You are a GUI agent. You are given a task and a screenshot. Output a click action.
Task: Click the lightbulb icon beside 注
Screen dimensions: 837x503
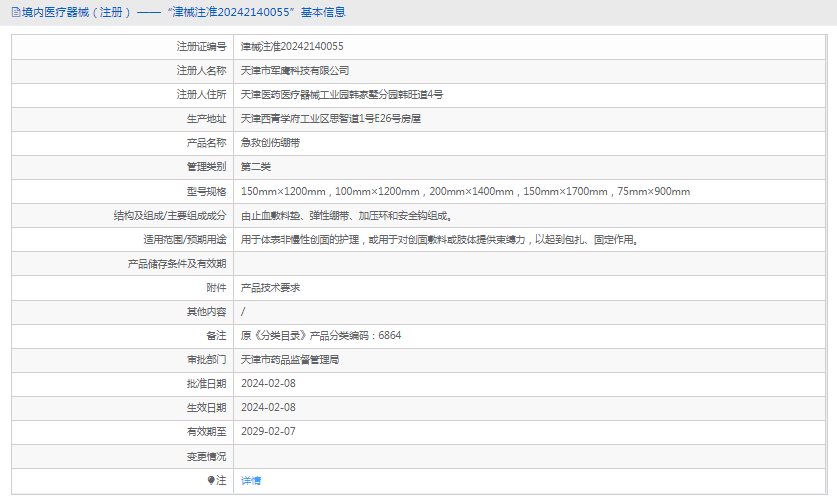click(211, 481)
